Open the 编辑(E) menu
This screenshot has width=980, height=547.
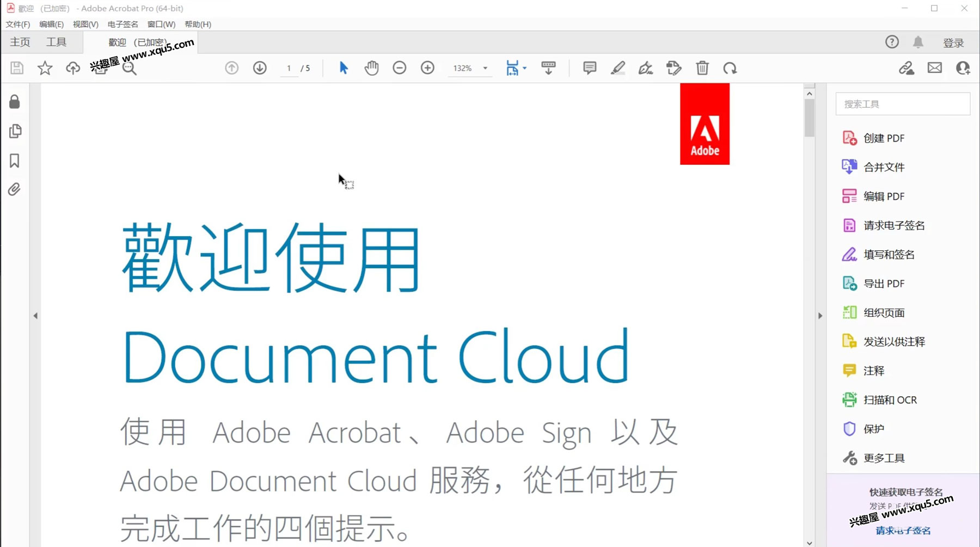pyautogui.click(x=51, y=24)
